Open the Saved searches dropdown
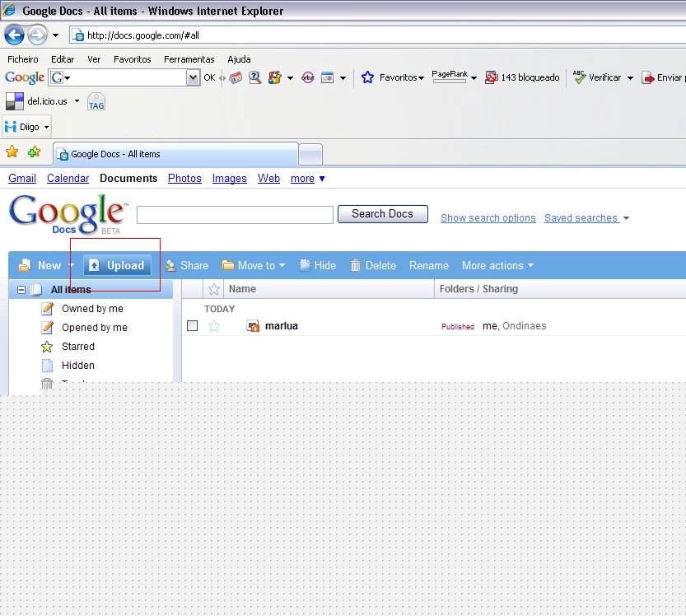 pyautogui.click(x=586, y=218)
